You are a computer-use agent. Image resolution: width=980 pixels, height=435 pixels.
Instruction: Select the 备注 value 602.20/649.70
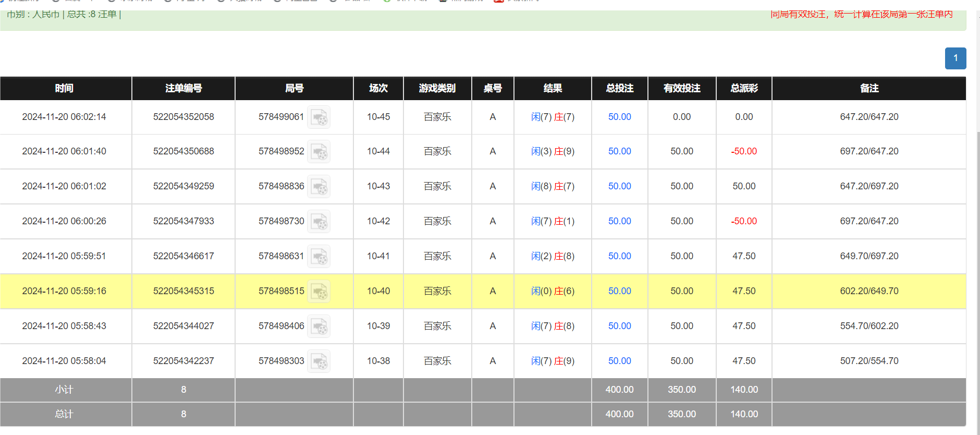click(x=869, y=291)
